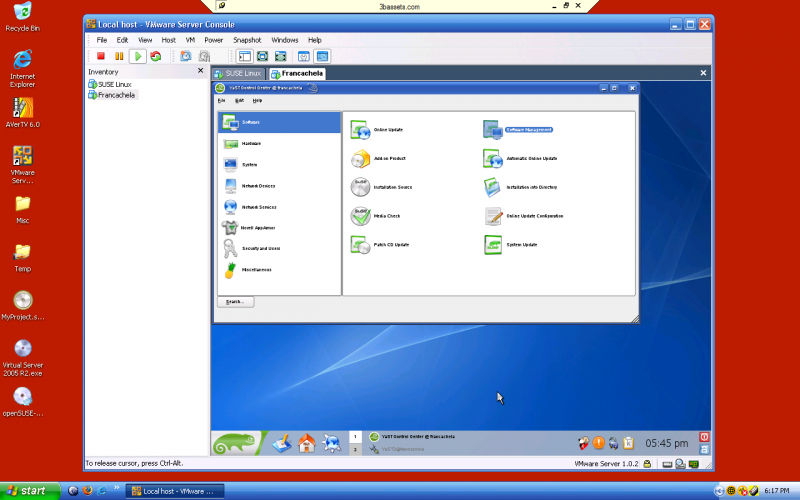Open the KDE home folder icon
Viewport: 800px width, 500px height.
click(x=307, y=442)
